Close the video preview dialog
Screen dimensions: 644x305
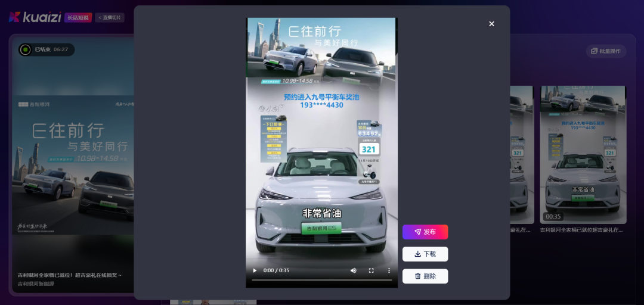click(x=491, y=24)
